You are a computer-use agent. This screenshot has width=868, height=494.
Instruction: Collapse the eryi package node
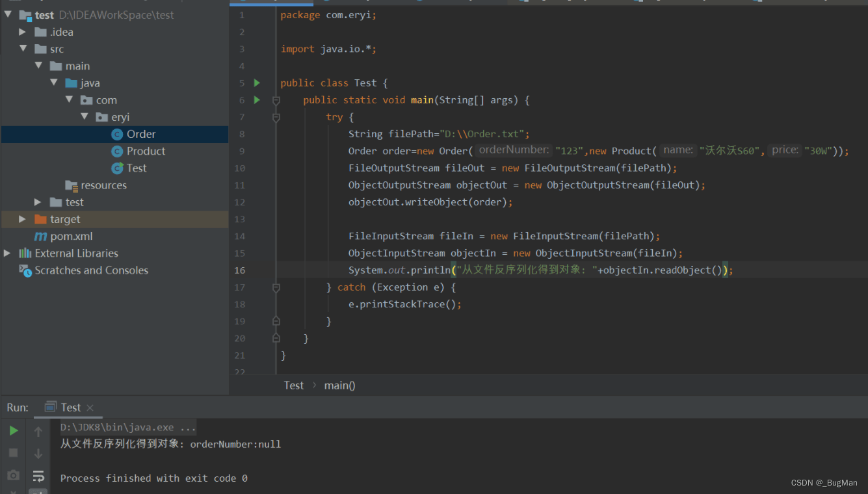85,117
